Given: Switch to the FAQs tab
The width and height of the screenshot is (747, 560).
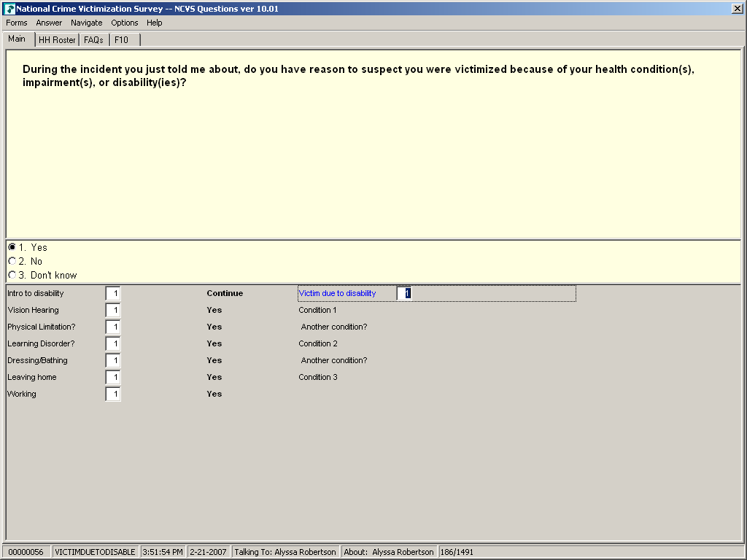Looking at the screenshot, I should tap(93, 39).
